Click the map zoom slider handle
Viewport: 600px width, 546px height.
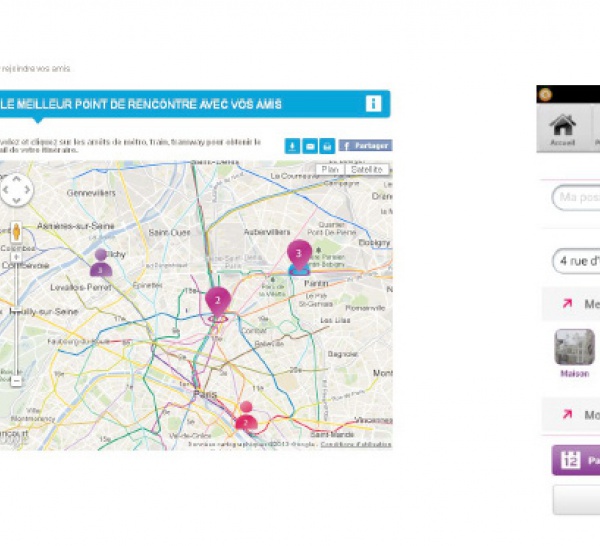pyautogui.click(x=16, y=310)
